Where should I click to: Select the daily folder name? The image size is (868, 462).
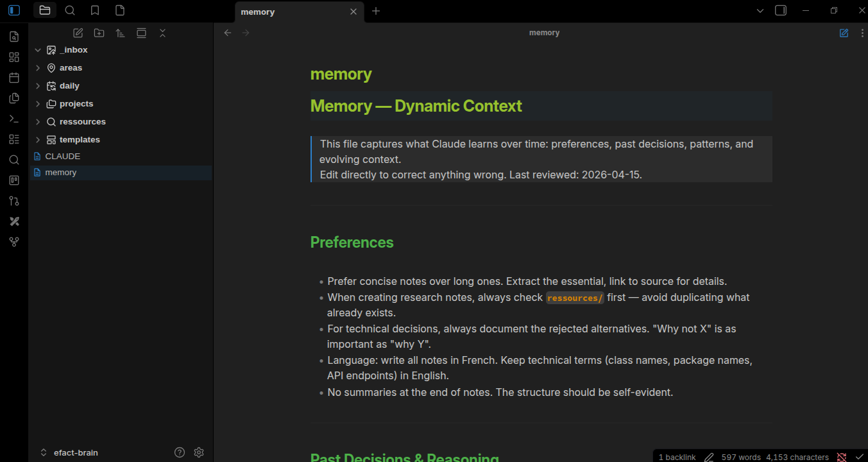(x=69, y=86)
